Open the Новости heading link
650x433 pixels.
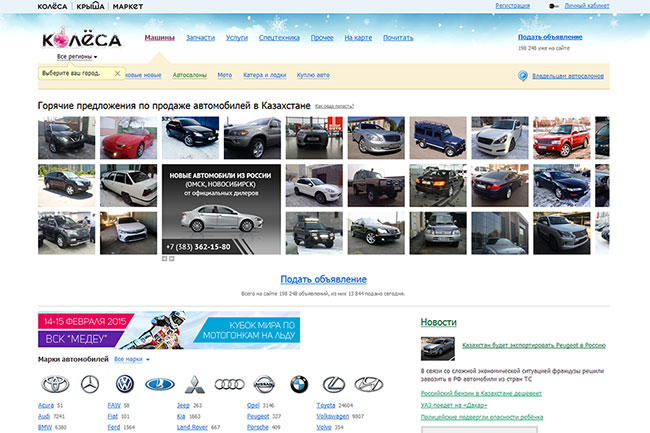(439, 322)
